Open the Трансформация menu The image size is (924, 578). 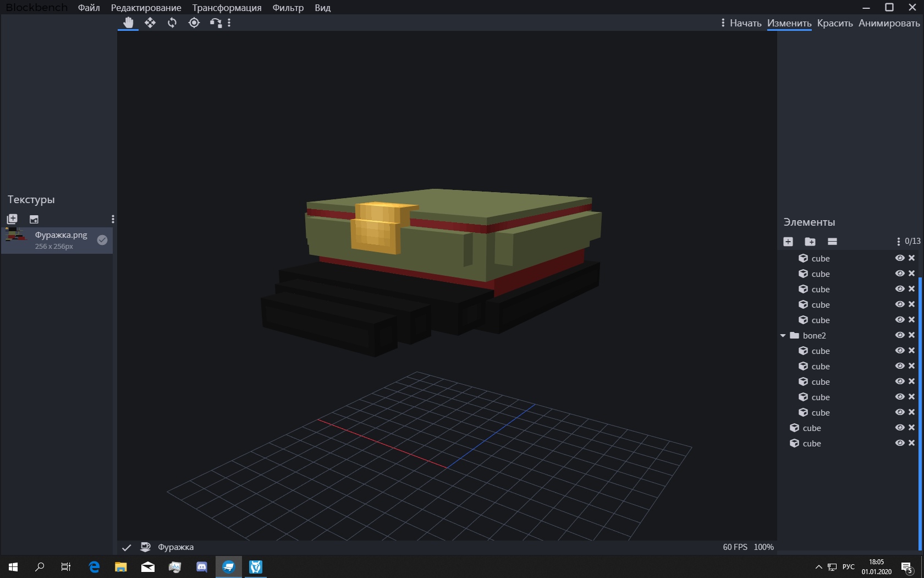[227, 8]
